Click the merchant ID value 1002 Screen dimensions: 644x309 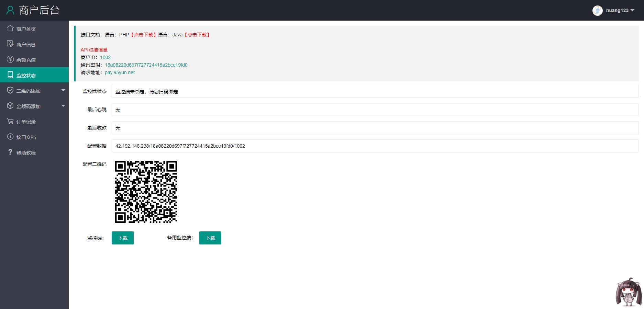[x=106, y=57]
